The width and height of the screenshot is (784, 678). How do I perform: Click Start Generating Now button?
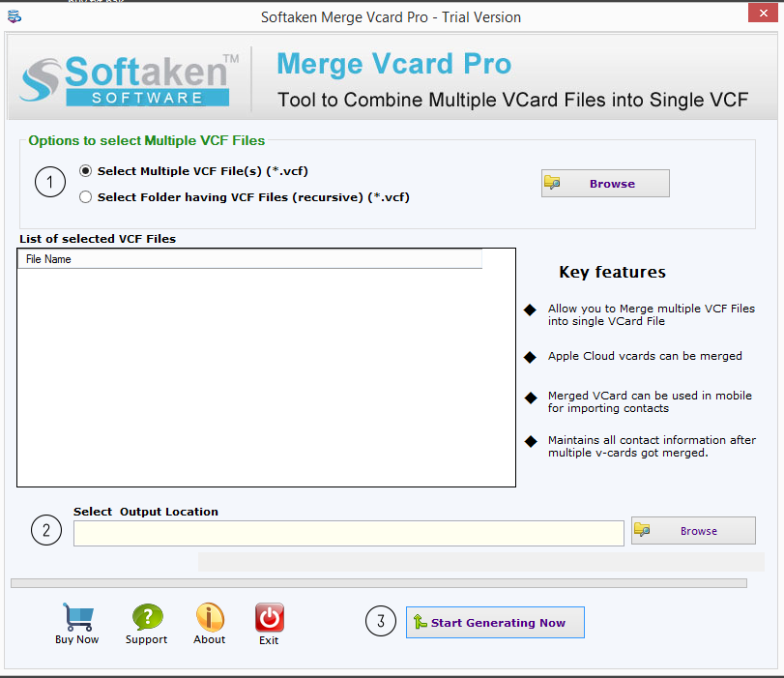tap(495, 623)
